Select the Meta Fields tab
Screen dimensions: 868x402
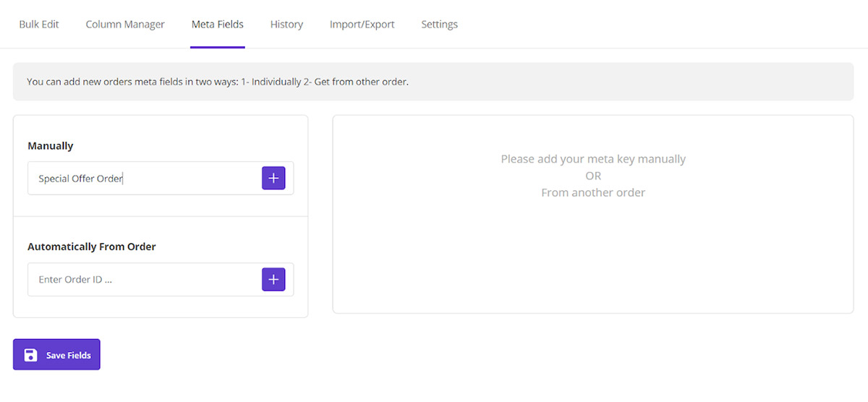coord(217,25)
